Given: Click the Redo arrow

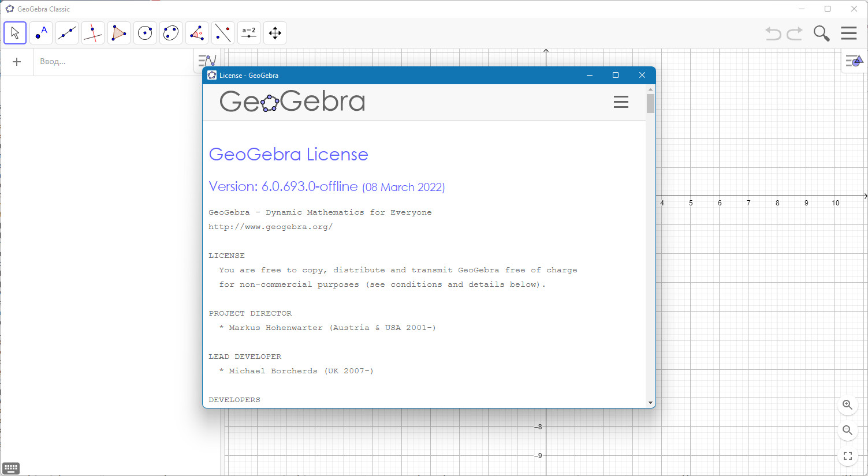Looking at the screenshot, I should pos(795,33).
